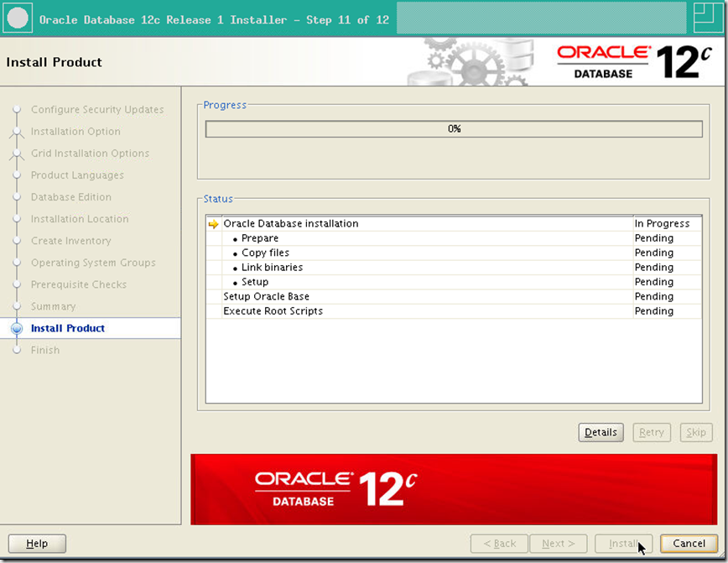Click the yellow arrow in-progress icon

pyautogui.click(x=213, y=224)
